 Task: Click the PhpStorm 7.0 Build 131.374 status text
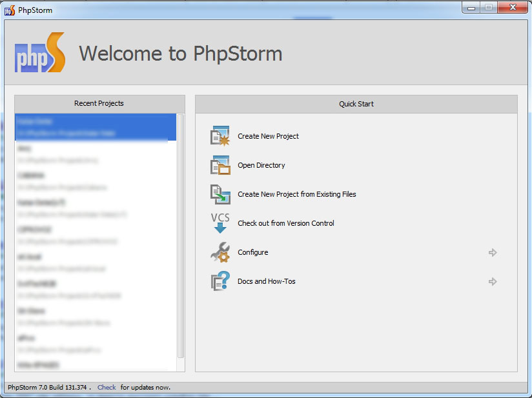47,387
